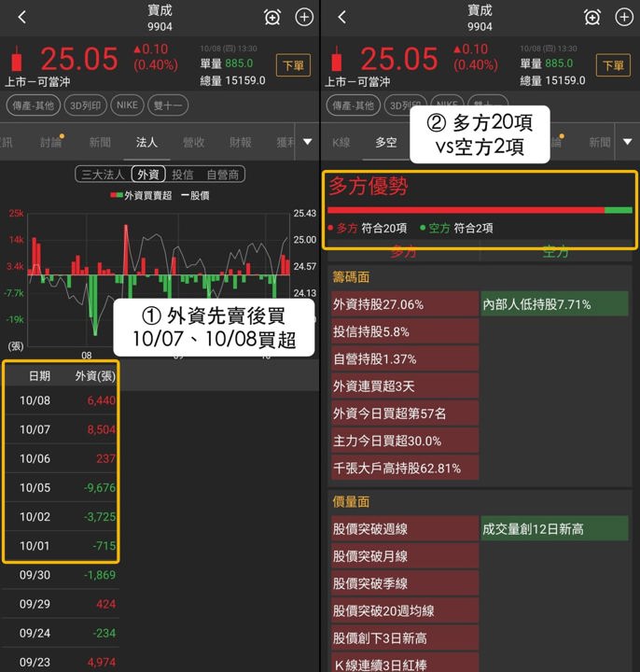Tap 股價創下3日新高 item
Image resolution: width=640 pixels, height=672 pixels.
404,638
